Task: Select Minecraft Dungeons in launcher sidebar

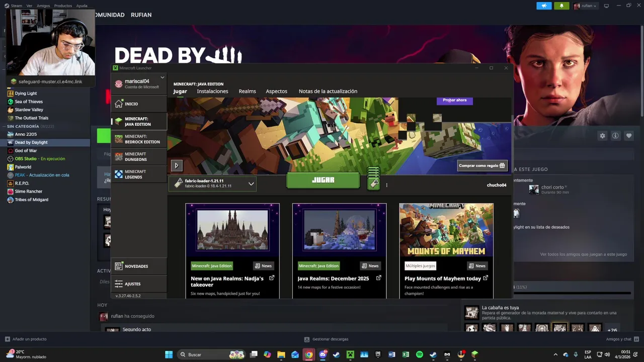Action: pyautogui.click(x=139, y=156)
